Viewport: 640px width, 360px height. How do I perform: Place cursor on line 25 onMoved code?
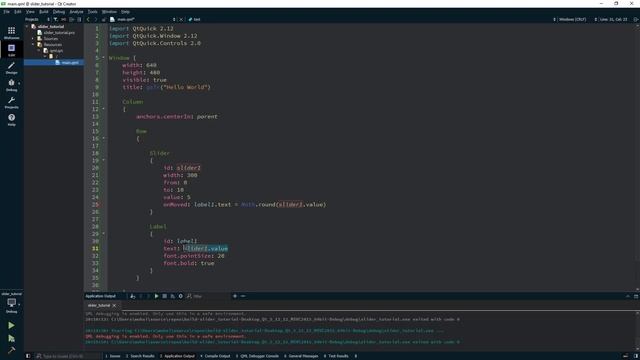(x=245, y=204)
